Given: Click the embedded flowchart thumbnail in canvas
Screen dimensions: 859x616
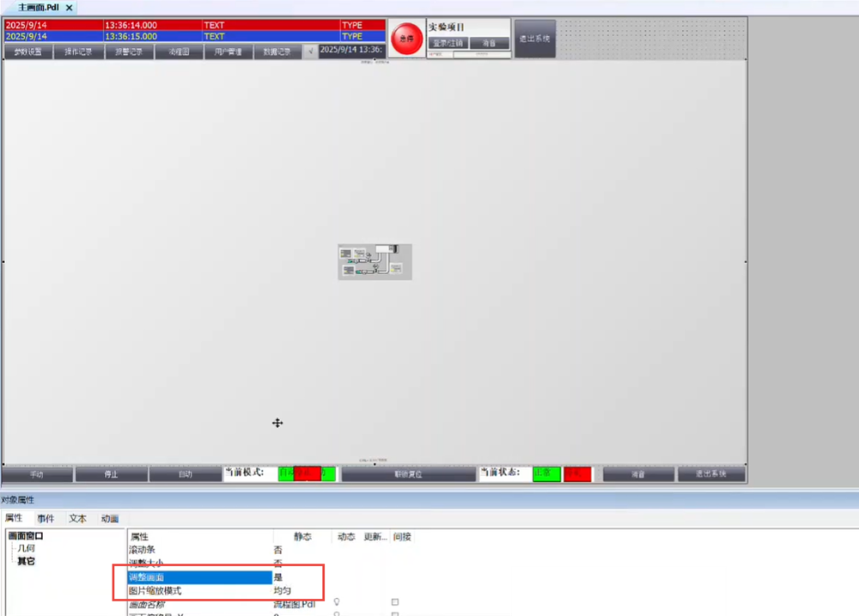Looking at the screenshot, I should click(375, 261).
